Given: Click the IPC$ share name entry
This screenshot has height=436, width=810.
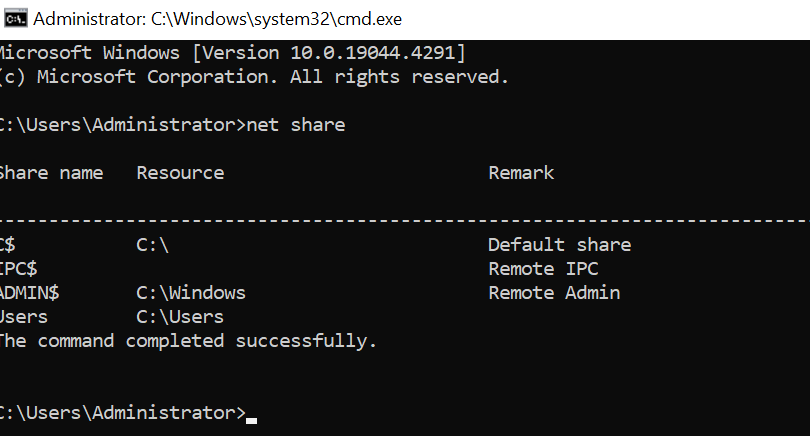Looking at the screenshot, I should point(19,269).
